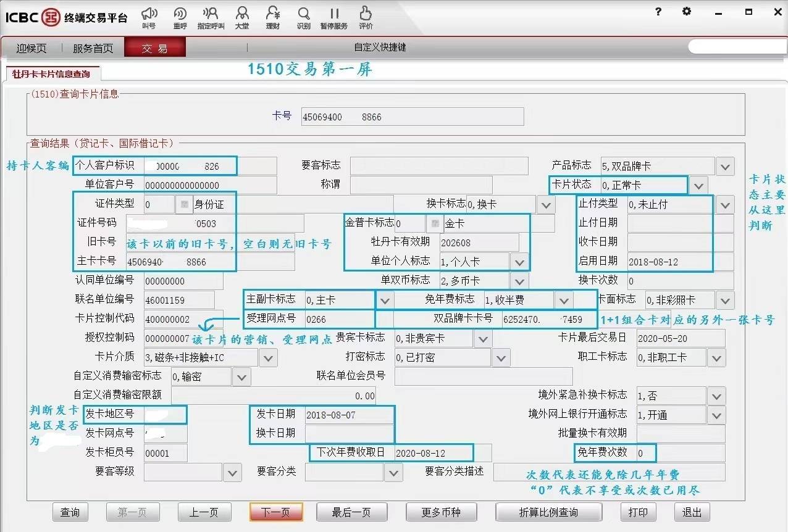Click the 单位客户号 input field
This screenshot has height=532, width=788.
click(211, 185)
